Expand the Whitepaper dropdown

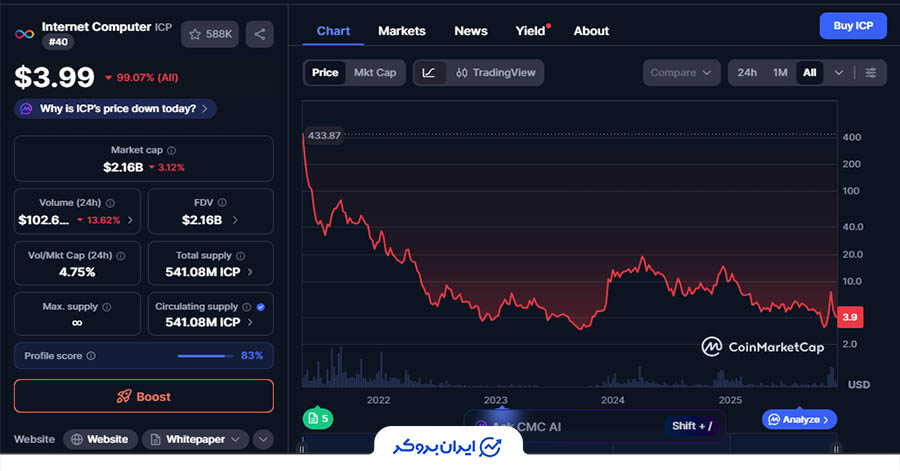pos(235,439)
